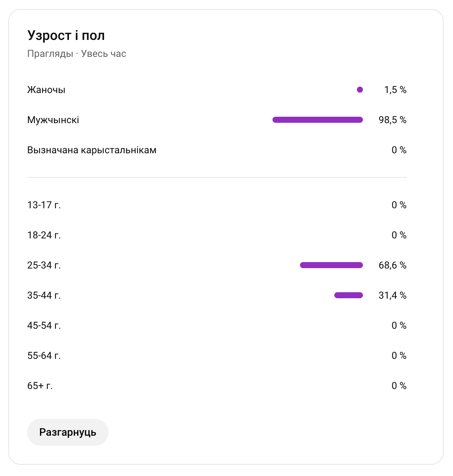Screen dimensions: 453x476
Task: Click the Узрост і пол card heading
Action: pyautogui.click(x=66, y=35)
